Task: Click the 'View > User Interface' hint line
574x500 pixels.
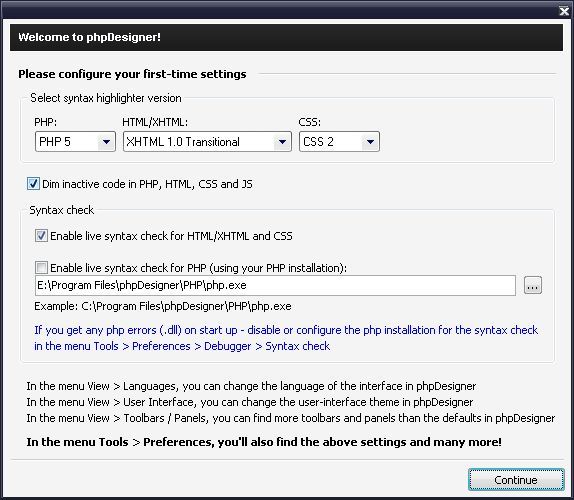Action: [x=250, y=402]
